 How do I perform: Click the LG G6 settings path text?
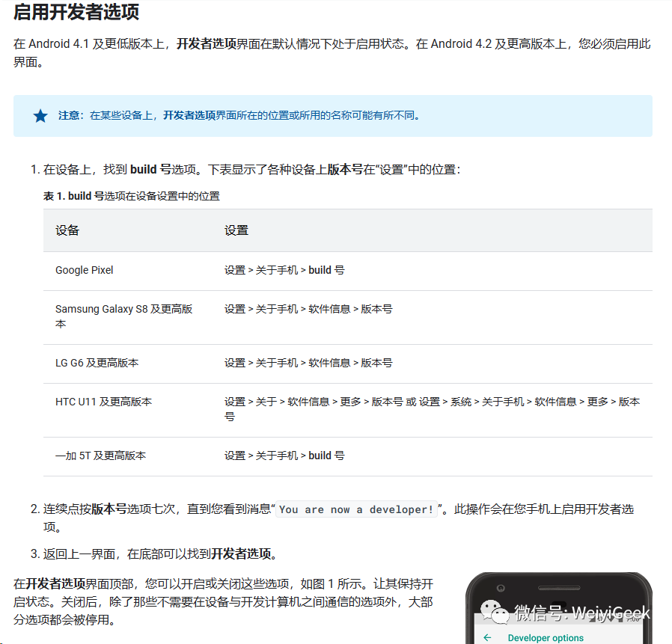(308, 363)
